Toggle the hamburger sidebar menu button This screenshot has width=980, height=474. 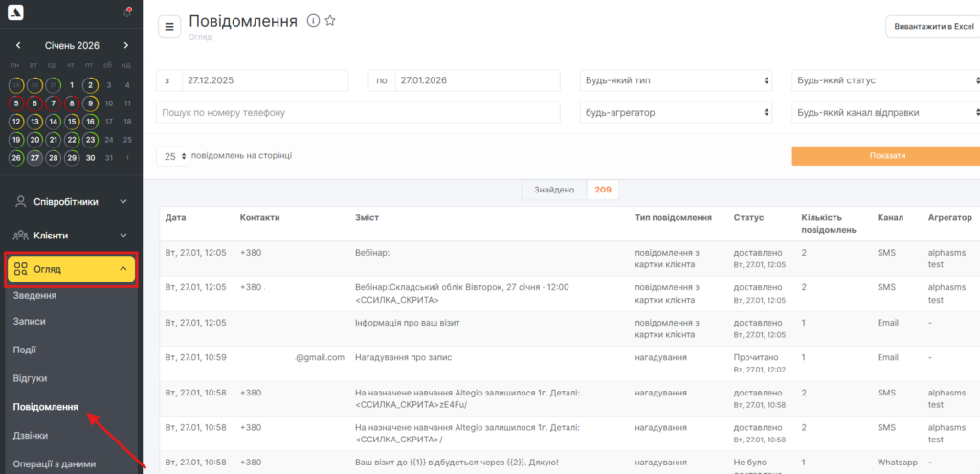point(168,27)
